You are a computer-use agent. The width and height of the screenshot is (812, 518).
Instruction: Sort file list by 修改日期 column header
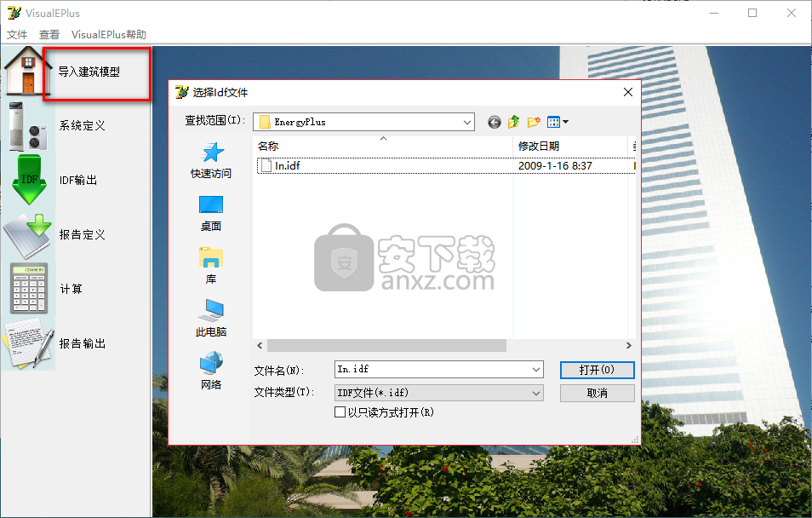click(x=570, y=147)
